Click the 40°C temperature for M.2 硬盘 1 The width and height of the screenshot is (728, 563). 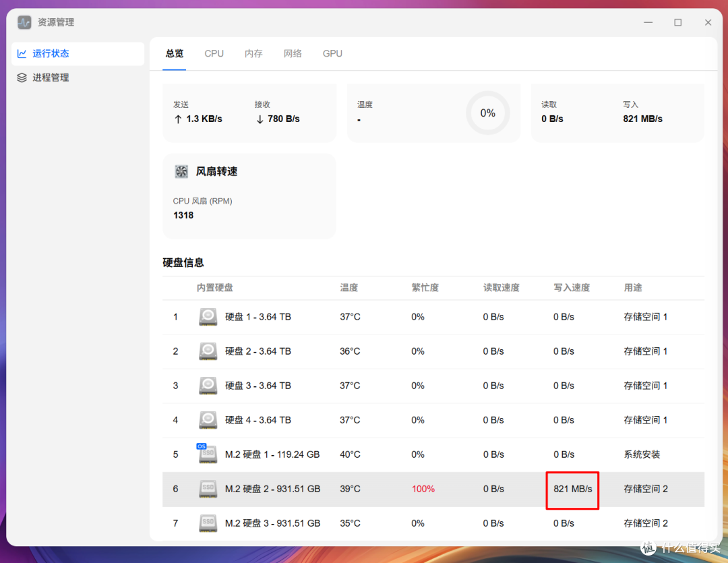click(350, 454)
